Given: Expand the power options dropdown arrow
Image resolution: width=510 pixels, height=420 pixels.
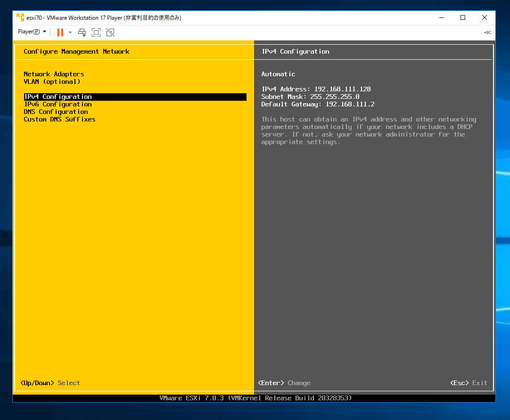Looking at the screenshot, I should pos(70,32).
